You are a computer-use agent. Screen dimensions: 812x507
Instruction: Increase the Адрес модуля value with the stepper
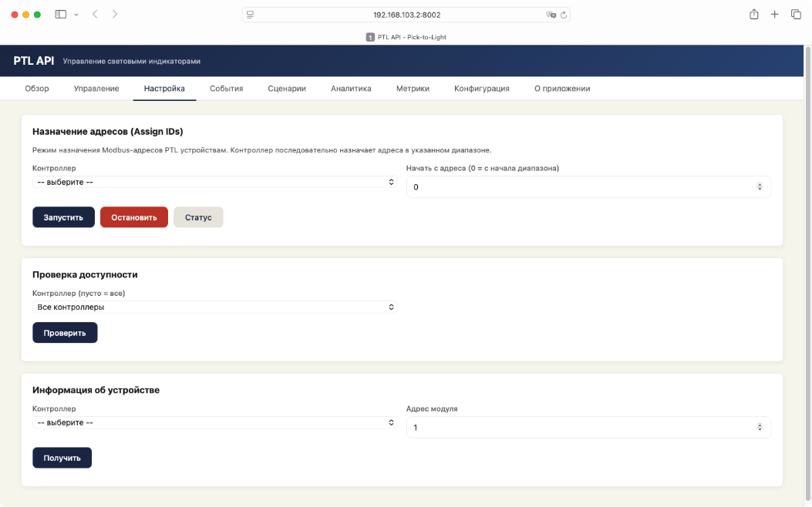(759, 425)
